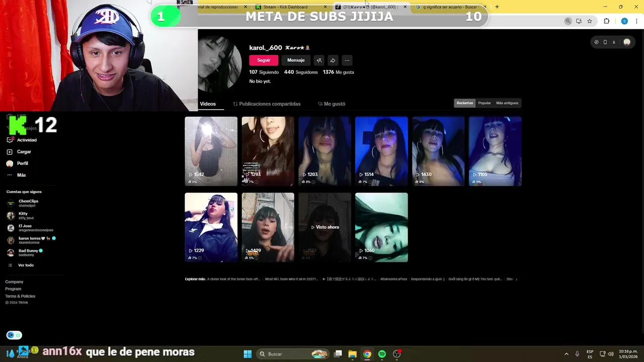Open the video with 1430 views

(x=438, y=151)
